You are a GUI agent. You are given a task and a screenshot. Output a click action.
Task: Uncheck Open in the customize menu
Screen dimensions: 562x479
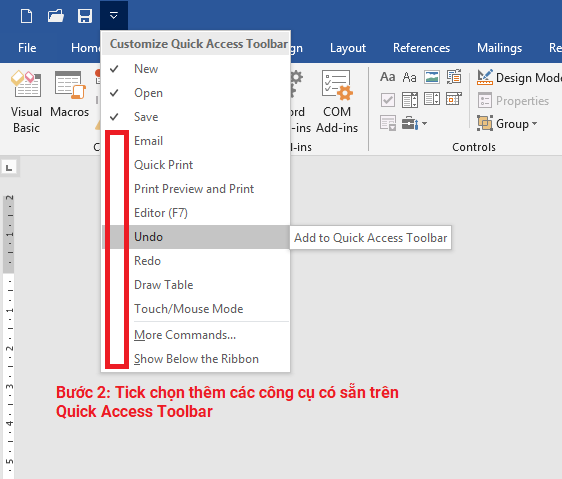click(x=196, y=93)
